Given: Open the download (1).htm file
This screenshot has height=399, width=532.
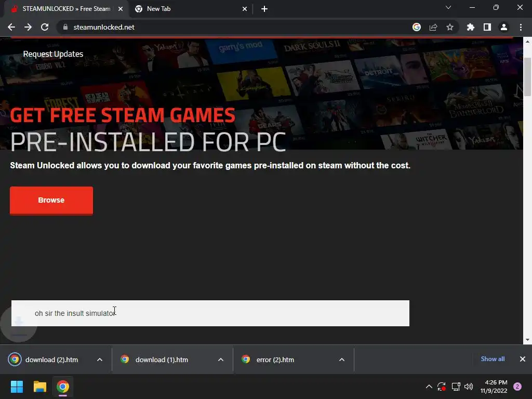Looking at the screenshot, I should [162, 360].
